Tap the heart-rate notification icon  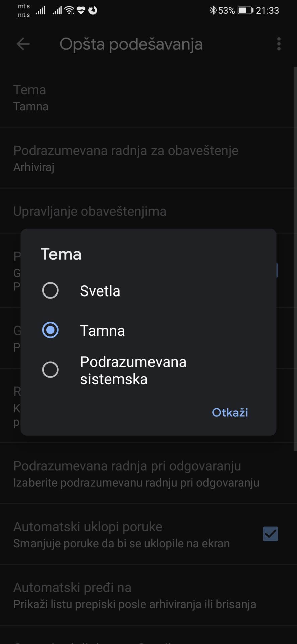click(x=81, y=10)
